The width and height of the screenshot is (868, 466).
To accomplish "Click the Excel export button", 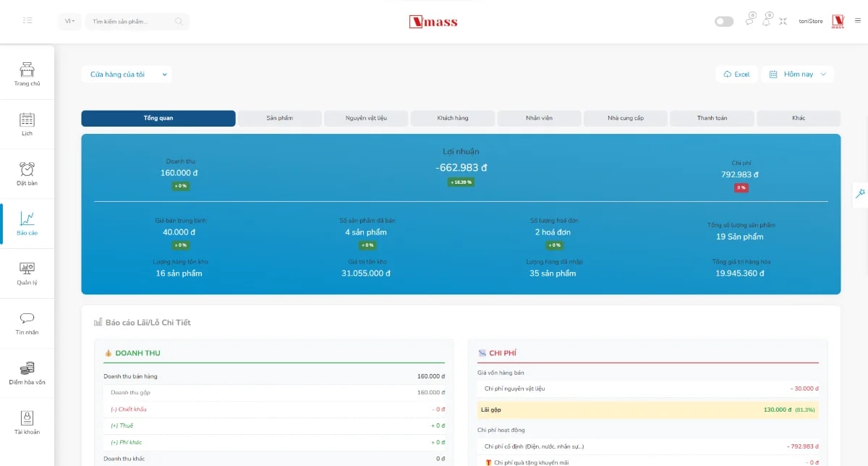I will pyautogui.click(x=736, y=74).
